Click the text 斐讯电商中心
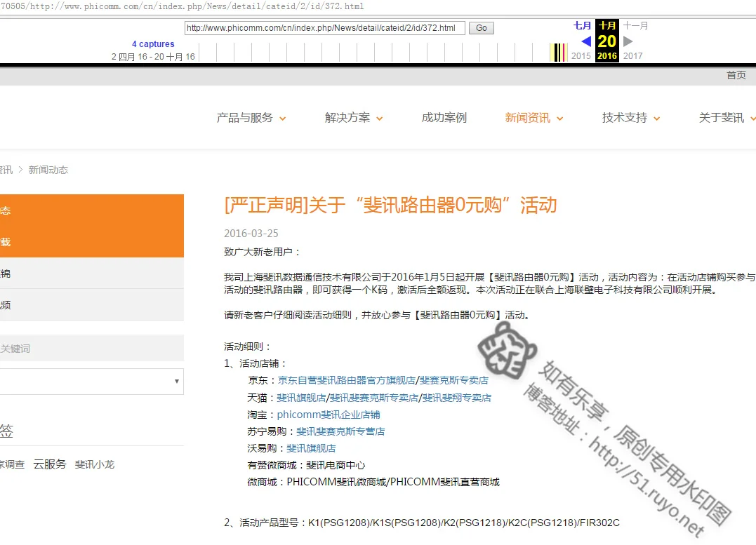Viewport: 756px width, 545px height. coord(336,465)
